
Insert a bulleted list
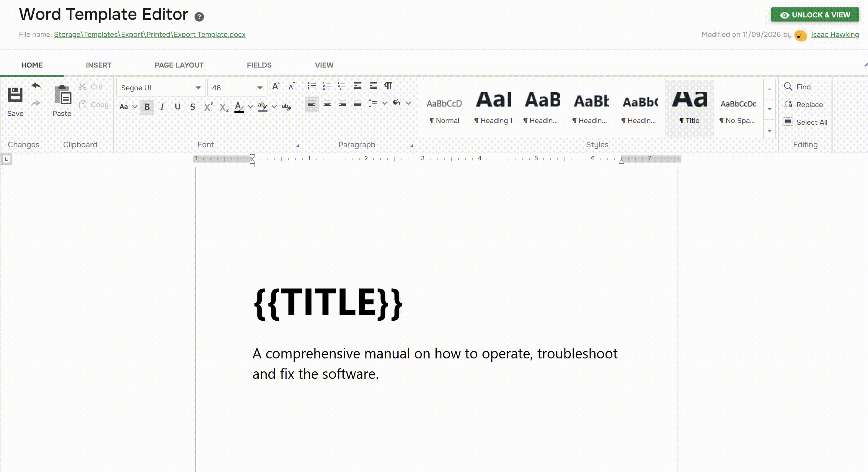coord(312,86)
